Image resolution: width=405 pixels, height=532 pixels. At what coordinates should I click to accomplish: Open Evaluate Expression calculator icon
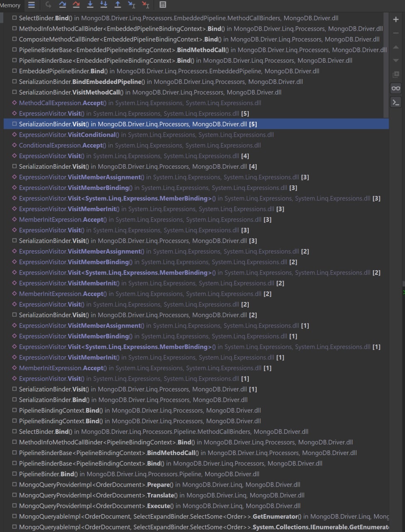(x=163, y=5)
